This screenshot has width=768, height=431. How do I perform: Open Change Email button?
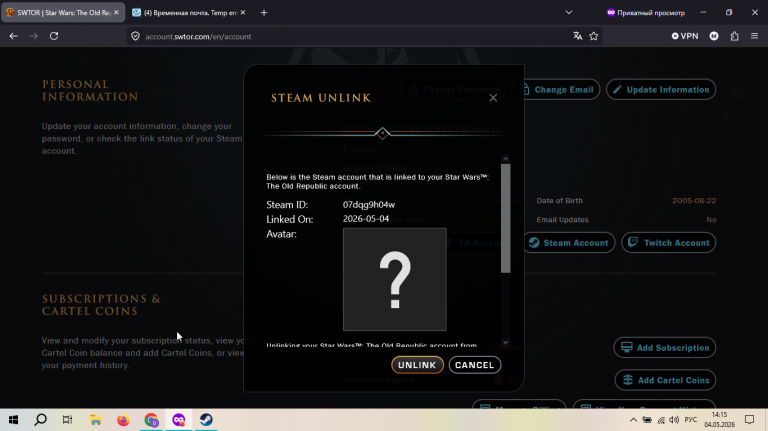557,90
